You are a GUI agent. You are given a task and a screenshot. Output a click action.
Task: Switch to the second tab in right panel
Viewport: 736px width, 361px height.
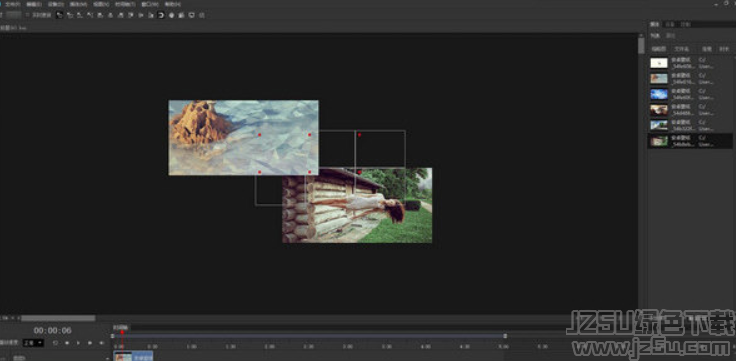670,24
